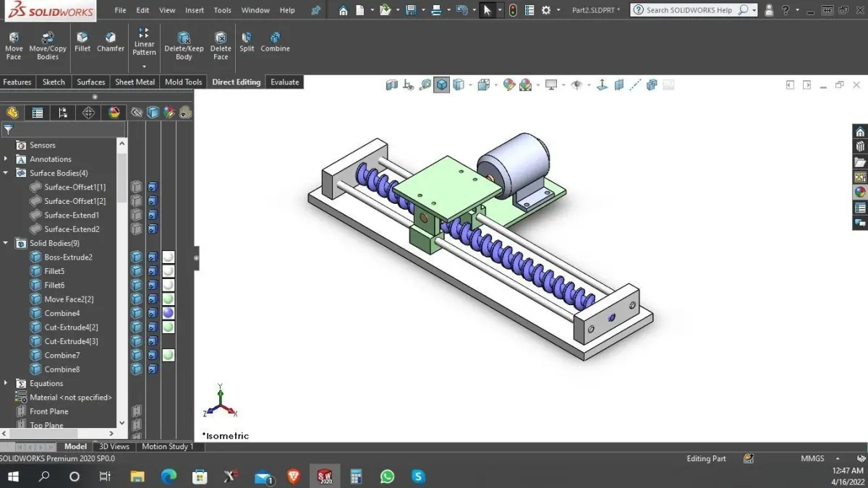This screenshot has width=868, height=488.
Task: Open the Insert menu
Action: pos(194,10)
